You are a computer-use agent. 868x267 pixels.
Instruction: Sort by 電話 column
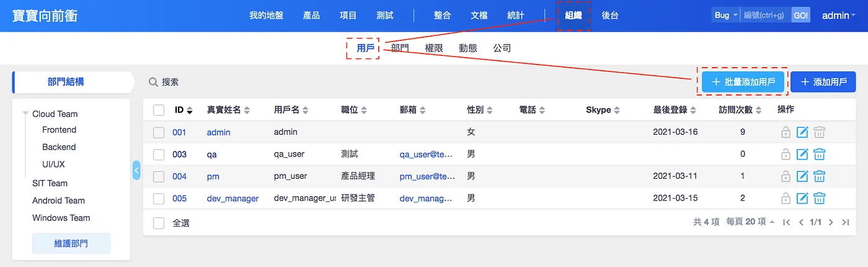532,110
